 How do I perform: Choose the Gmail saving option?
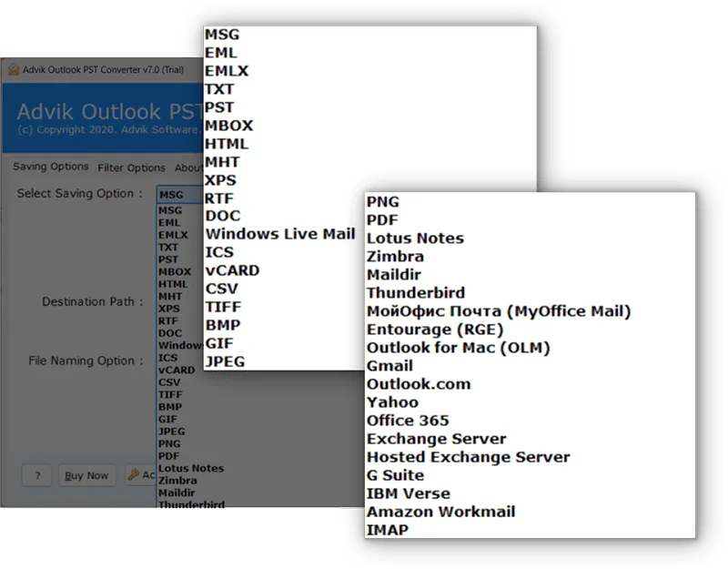pos(389,366)
